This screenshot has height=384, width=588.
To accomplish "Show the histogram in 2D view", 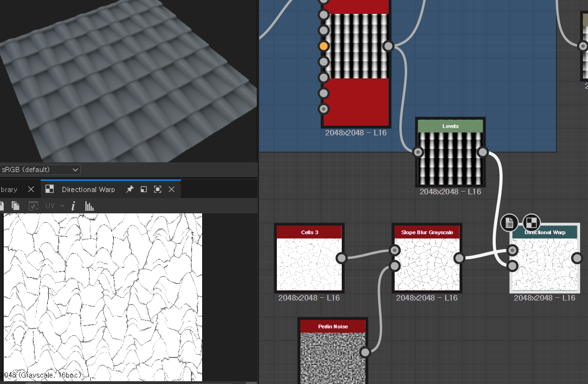I will tap(89, 206).
